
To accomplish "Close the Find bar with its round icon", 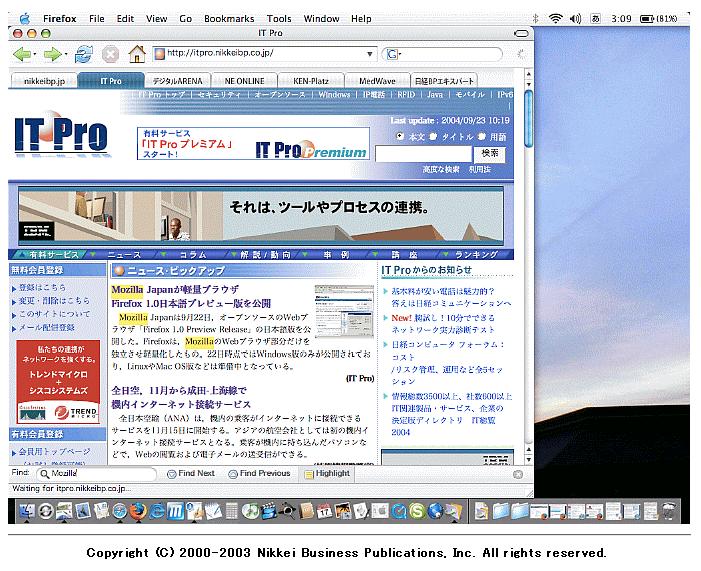I will pos(518,474).
